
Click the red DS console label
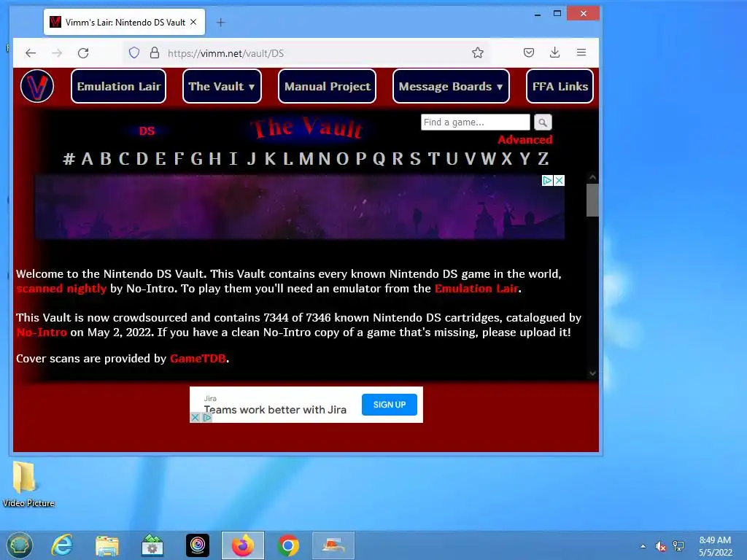(x=147, y=131)
